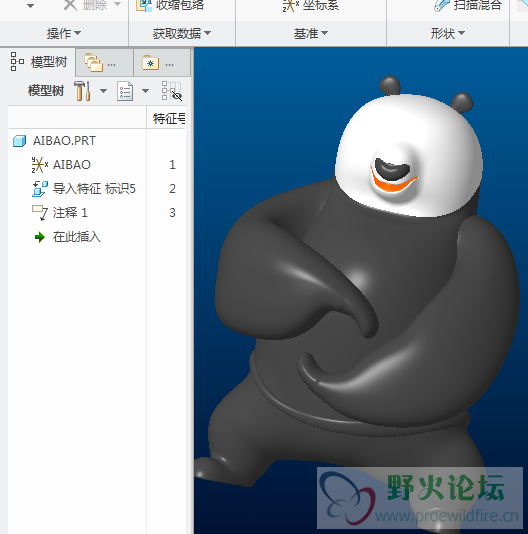
Task: Click the 模型树 toolbar label
Action: pyautogui.click(x=46, y=91)
